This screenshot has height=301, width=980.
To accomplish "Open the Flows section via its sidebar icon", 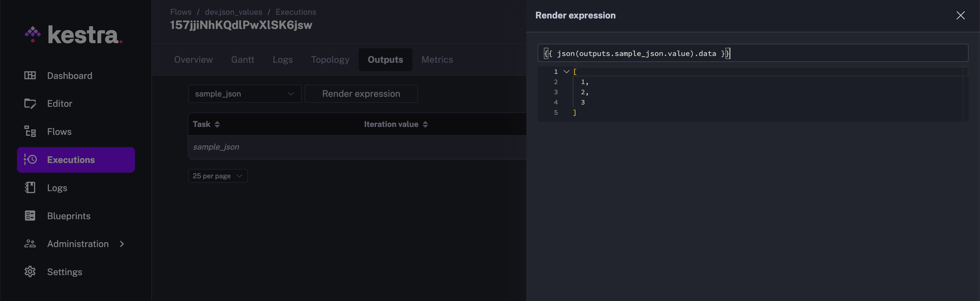I will [30, 131].
